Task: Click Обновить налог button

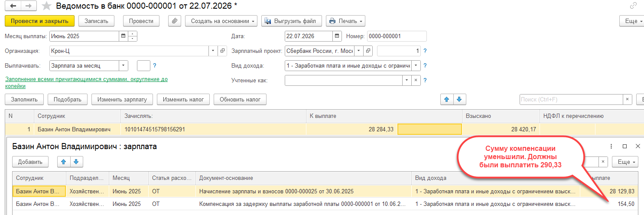Action: [240, 100]
